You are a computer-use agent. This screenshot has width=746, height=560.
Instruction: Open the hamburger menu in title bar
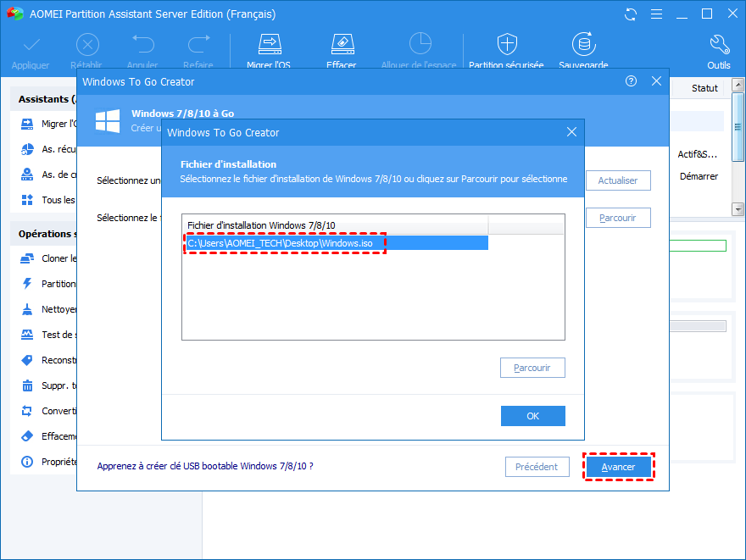click(656, 14)
